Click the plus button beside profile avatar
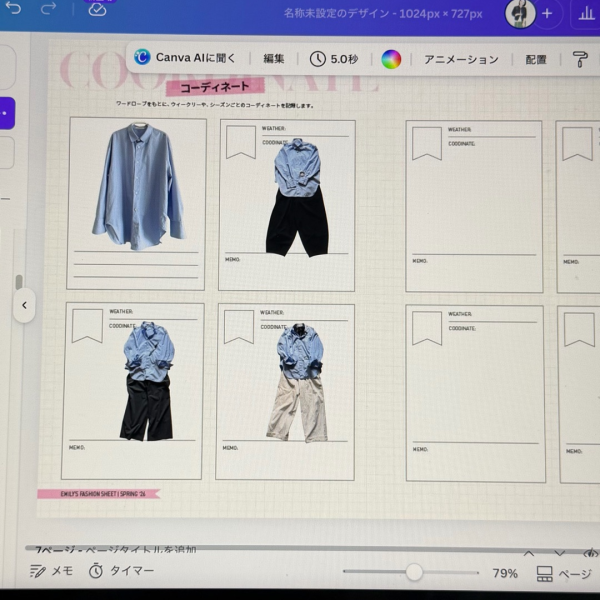600x600 pixels. click(547, 14)
